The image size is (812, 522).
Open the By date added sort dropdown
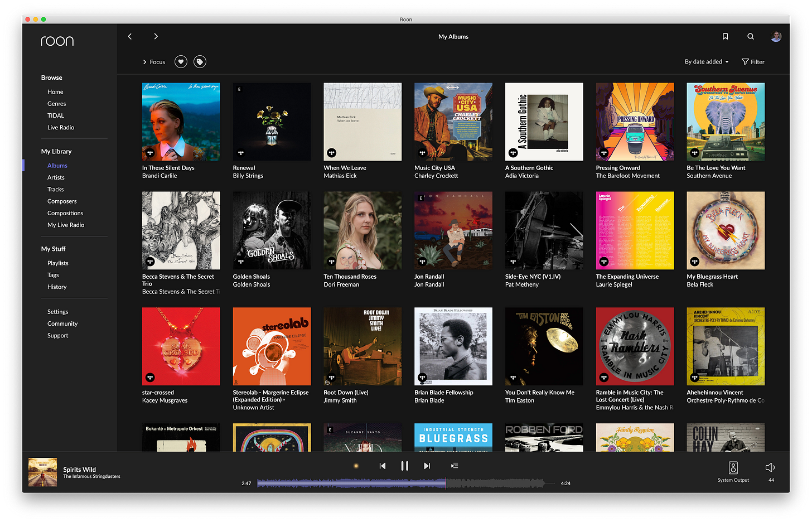[707, 62]
